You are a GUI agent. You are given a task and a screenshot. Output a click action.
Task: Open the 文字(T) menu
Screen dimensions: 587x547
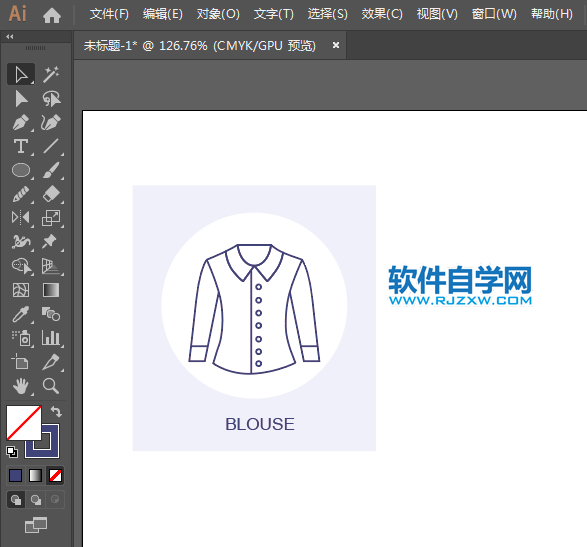274,14
